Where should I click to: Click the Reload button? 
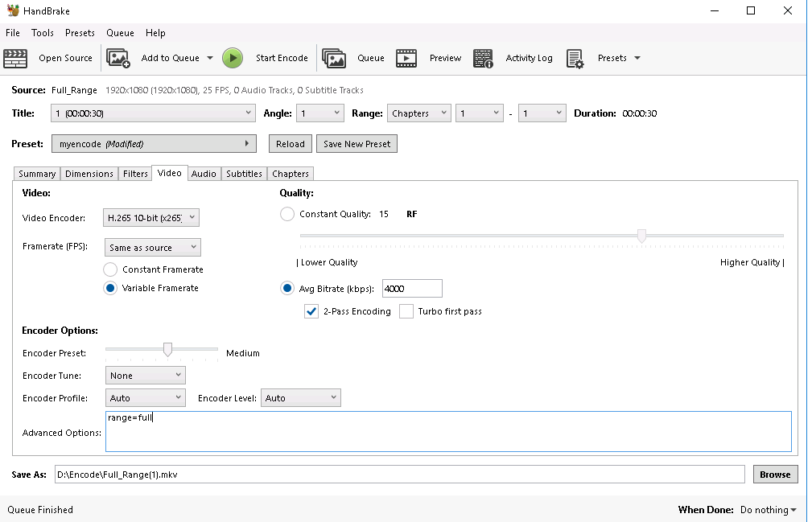tap(291, 144)
